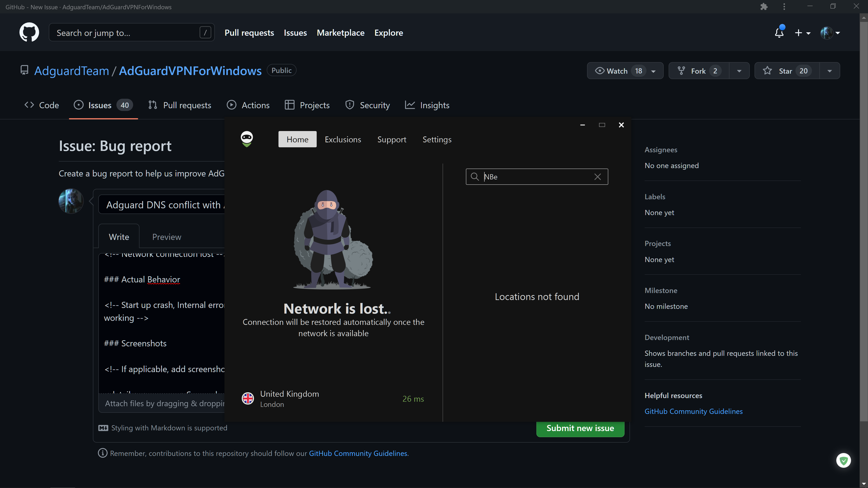Open the GitHub home logo
The image size is (868, 488).
coord(29,32)
